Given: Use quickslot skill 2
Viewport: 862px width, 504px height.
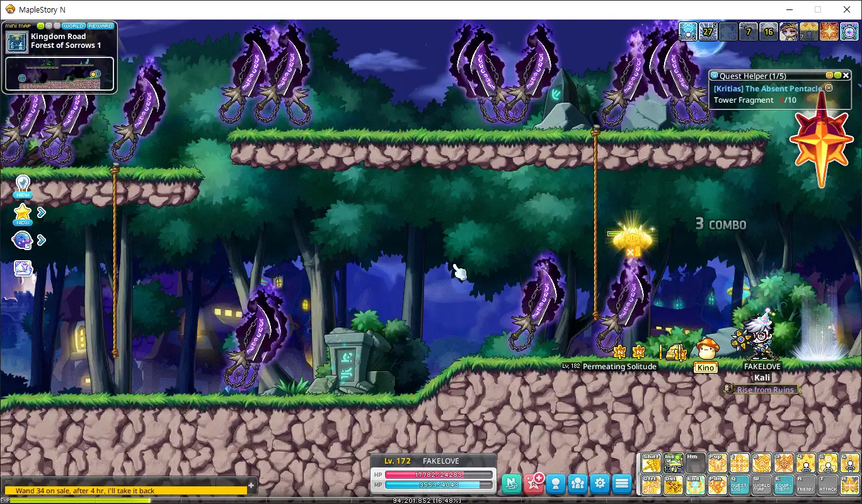Looking at the screenshot, I should click(x=762, y=463).
